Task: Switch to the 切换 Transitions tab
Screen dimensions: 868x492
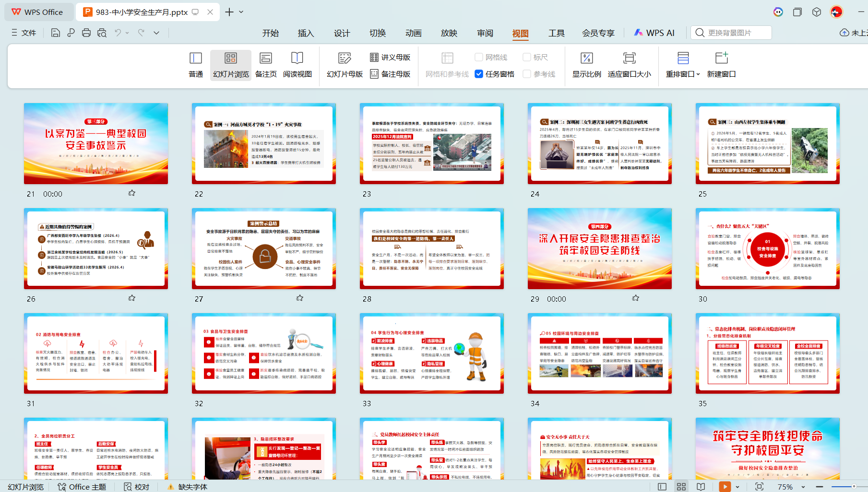Action: tap(378, 33)
